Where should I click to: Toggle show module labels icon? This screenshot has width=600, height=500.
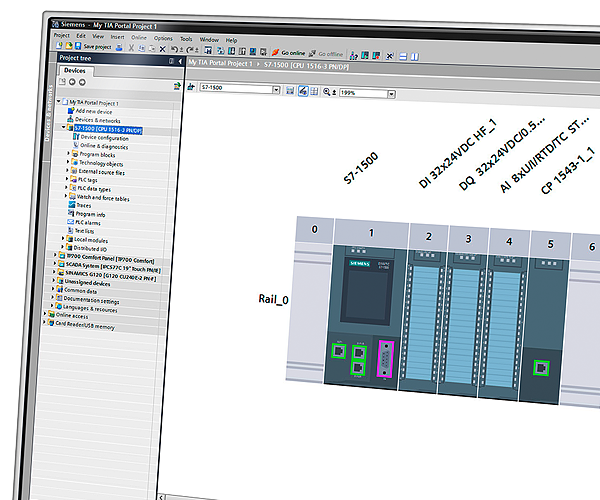pyautogui.click(x=303, y=91)
